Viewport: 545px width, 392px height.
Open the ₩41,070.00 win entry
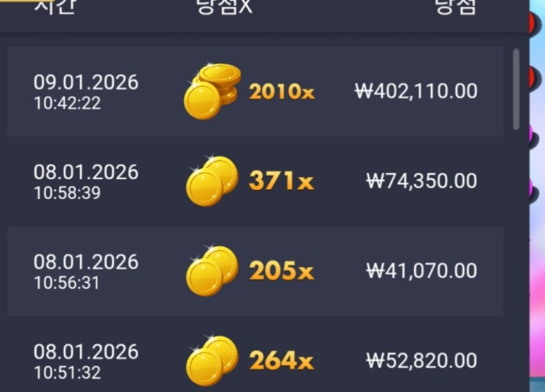pyautogui.click(x=422, y=270)
